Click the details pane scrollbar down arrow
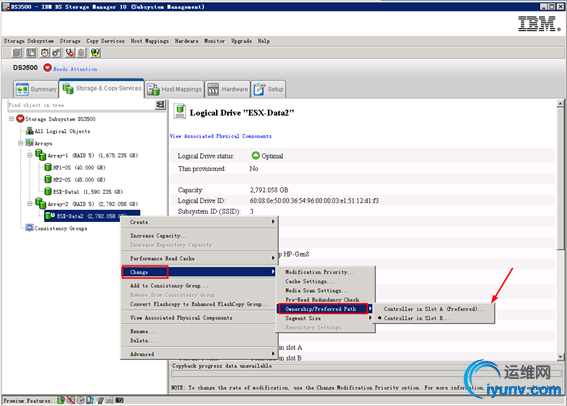Viewport: 567px width, 406px height. click(x=560, y=356)
